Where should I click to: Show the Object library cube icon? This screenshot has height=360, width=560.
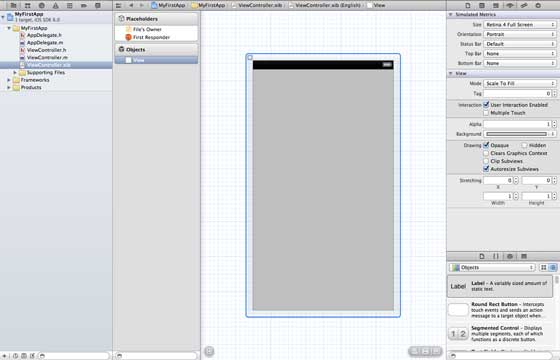[510, 256]
